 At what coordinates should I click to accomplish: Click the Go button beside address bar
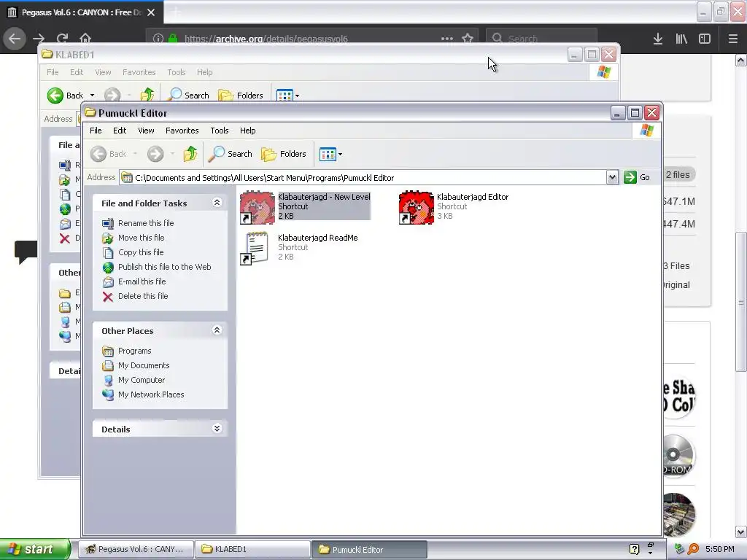(x=637, y=177)
